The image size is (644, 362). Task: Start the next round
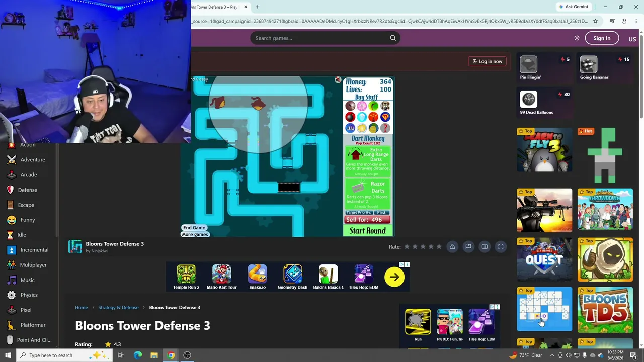point(368,231)
